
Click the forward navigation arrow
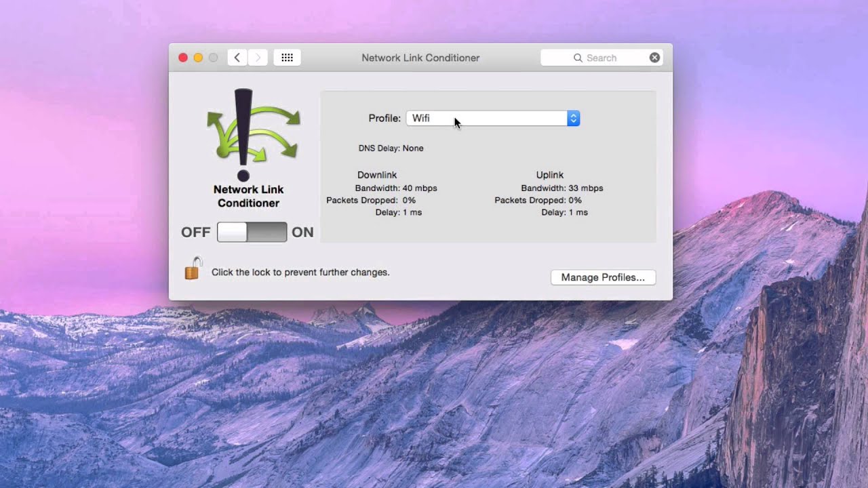258,58
